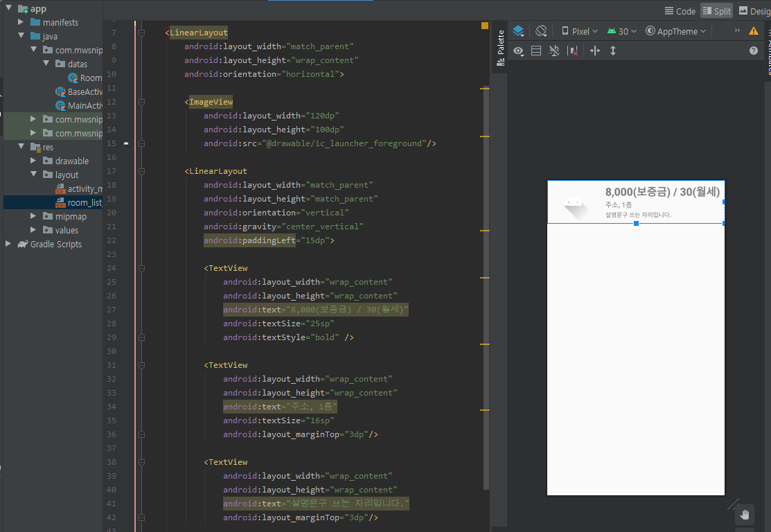Open the API 30 version dropdown
The image size is (771, 532).
[621, 31]
